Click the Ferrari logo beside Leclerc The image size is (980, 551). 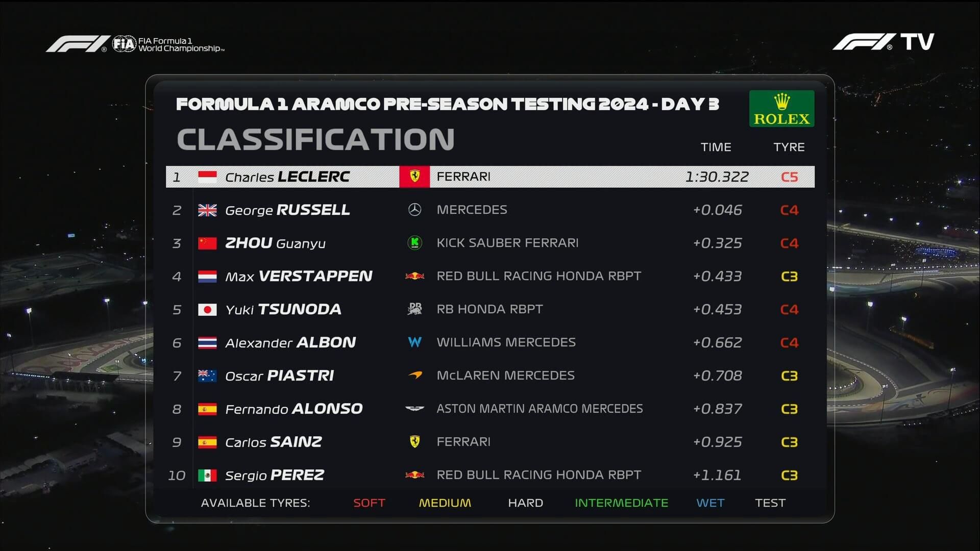[414, 177]
